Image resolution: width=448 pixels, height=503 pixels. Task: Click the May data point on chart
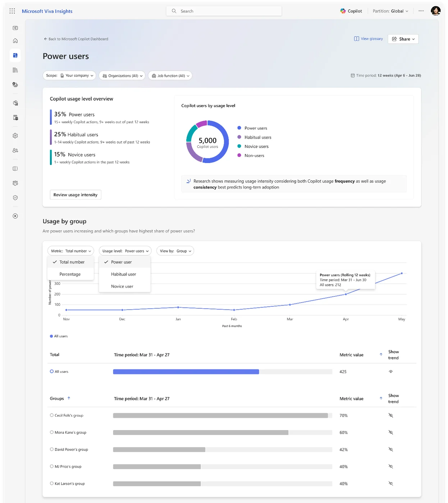point(402,273)
